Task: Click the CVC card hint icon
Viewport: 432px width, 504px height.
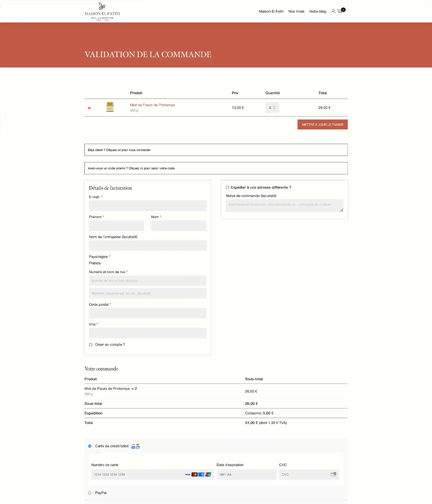Action: click(x=333, y=474)
